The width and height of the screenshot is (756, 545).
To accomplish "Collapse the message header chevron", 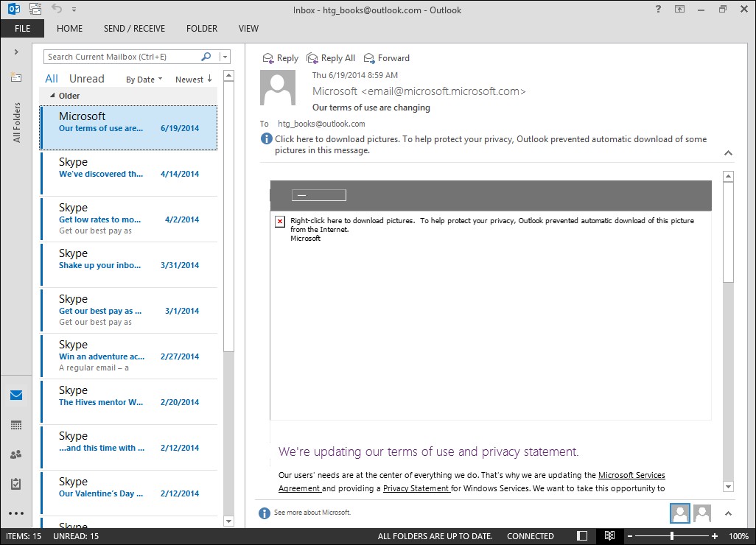I will 728,153.
